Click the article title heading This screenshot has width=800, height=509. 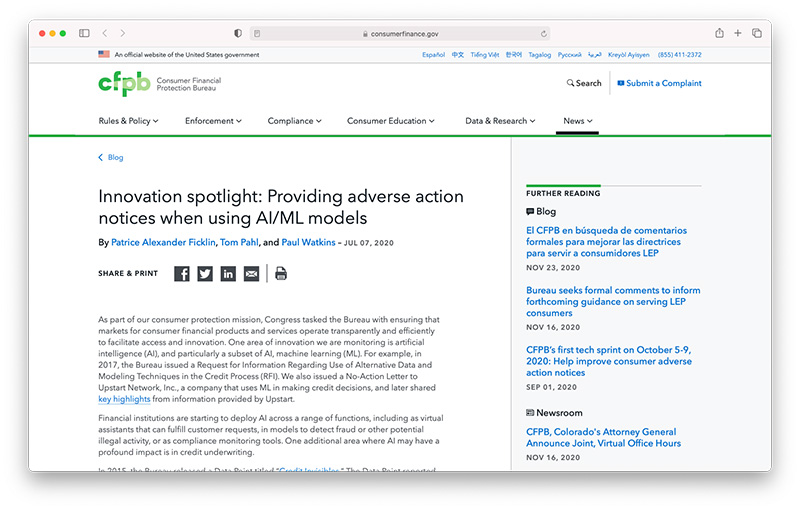pyautogui.click(x=281, y=207)
